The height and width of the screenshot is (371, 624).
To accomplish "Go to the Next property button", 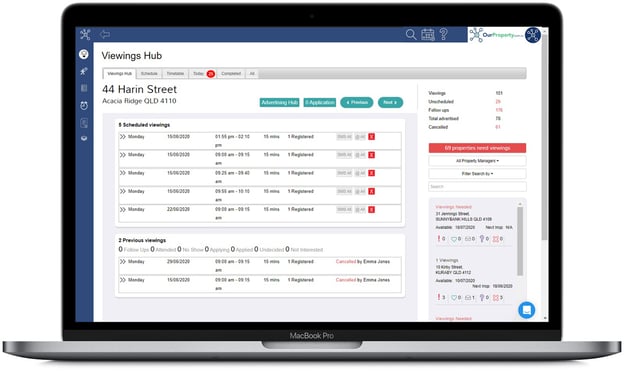I will pyautogui.click(x=390, y=102).
